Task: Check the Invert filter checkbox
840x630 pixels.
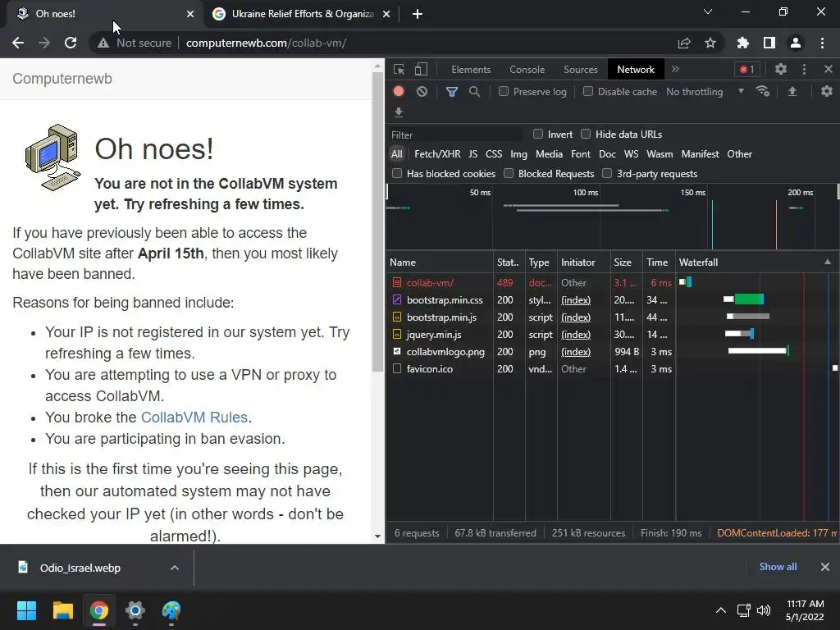Action: coord(538,134)
